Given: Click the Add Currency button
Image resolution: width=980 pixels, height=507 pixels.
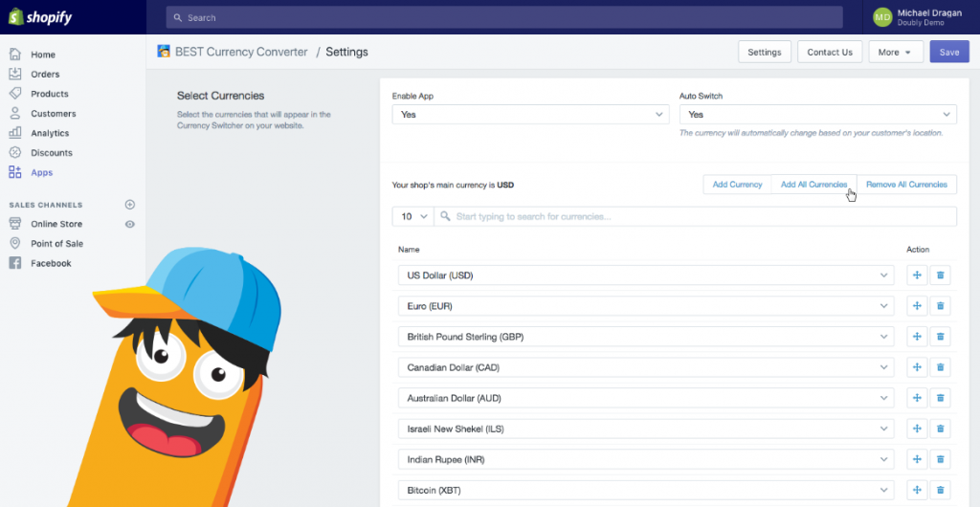Looking at the screenshot, I should (738, 185).
